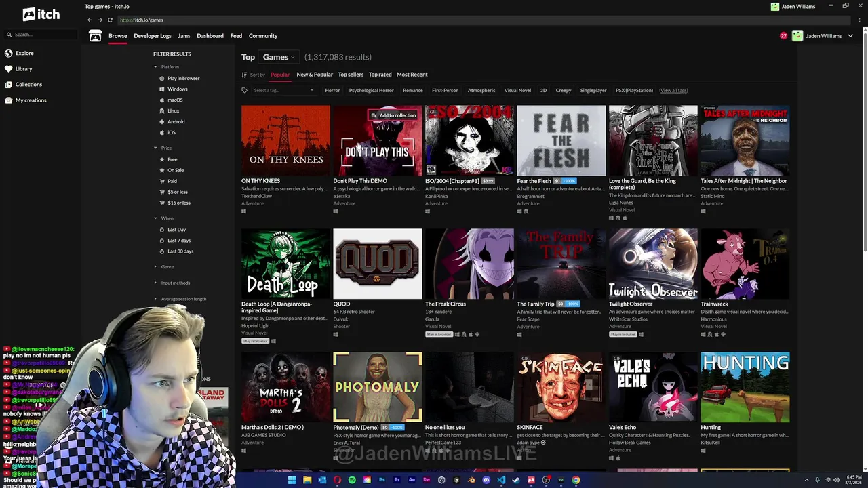Open Steam from the taskbar
This screenshot has height=488, width=868.
[516, 480]
